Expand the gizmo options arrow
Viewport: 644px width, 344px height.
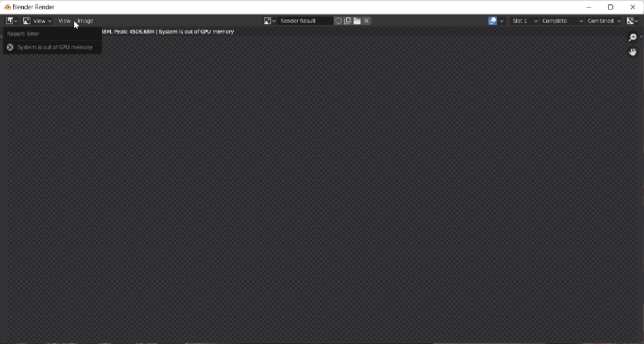point(501,21)
